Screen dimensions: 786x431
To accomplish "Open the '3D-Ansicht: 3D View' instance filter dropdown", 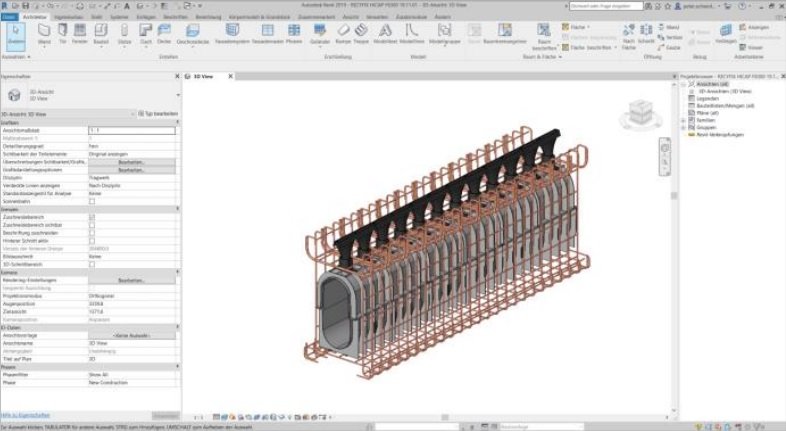I will coord(68,114).
